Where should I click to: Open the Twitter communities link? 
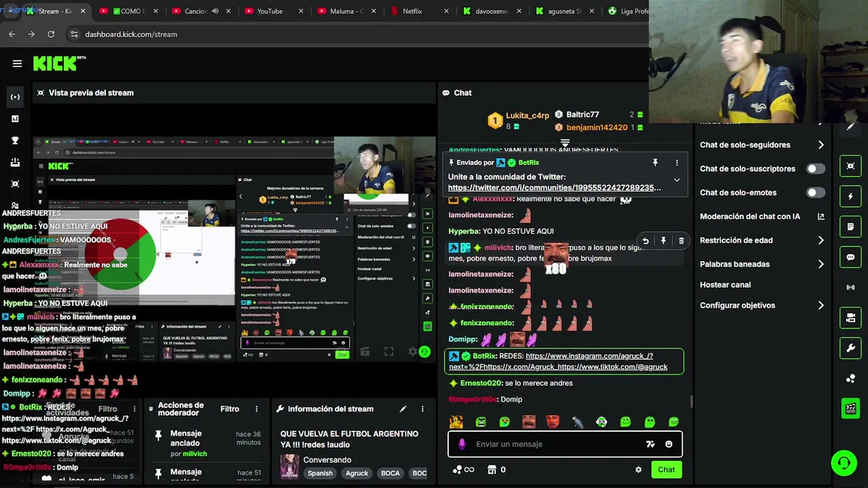[x=555, y=188]
